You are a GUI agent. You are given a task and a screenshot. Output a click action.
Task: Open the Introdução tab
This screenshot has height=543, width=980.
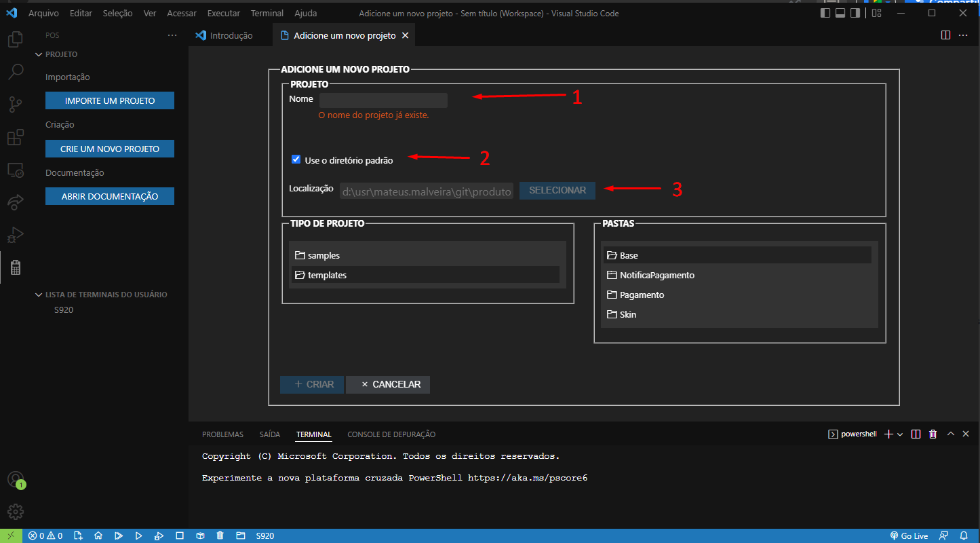[x=230, y=35]
